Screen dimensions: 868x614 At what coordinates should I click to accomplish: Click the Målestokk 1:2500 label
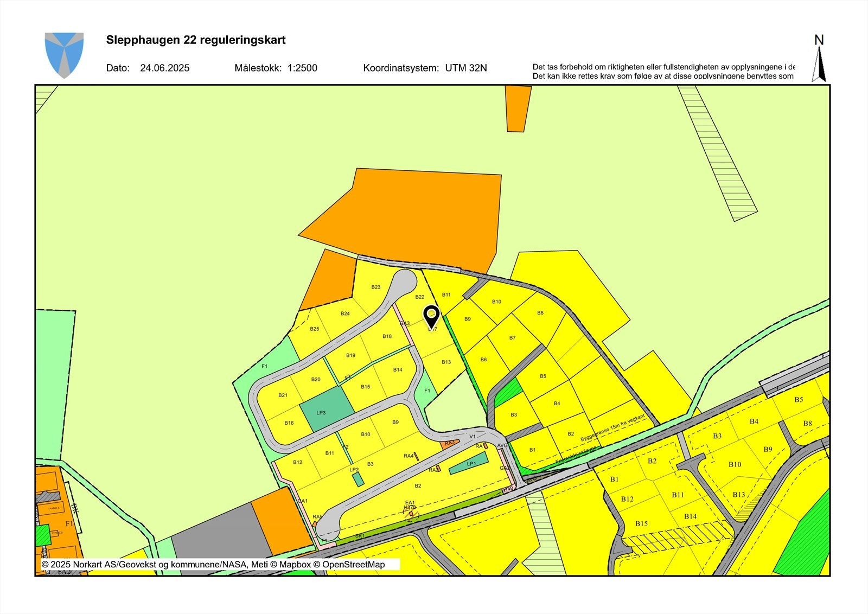point(277,68)
